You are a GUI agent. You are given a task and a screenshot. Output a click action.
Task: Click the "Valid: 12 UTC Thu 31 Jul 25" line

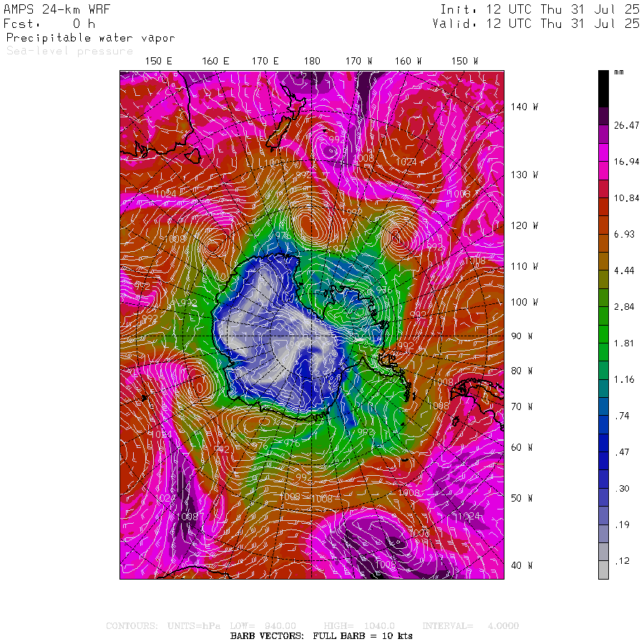(535, 24)
